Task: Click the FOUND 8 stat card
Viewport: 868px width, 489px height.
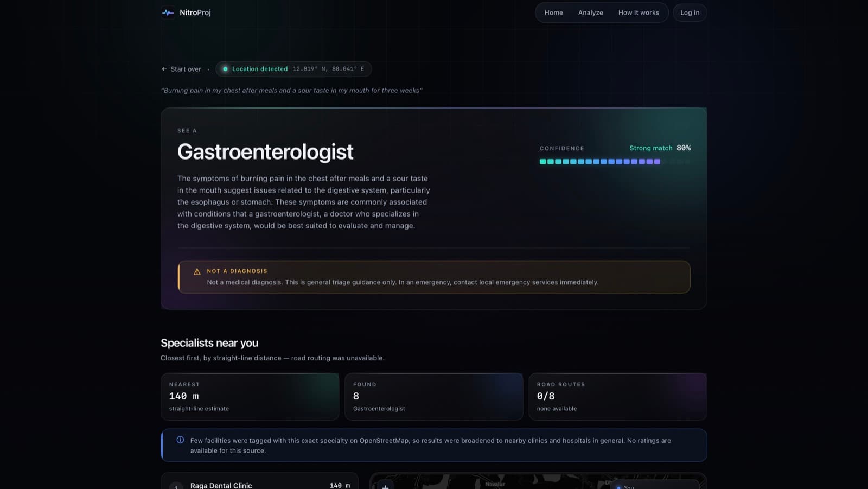Action: point(434,397)
